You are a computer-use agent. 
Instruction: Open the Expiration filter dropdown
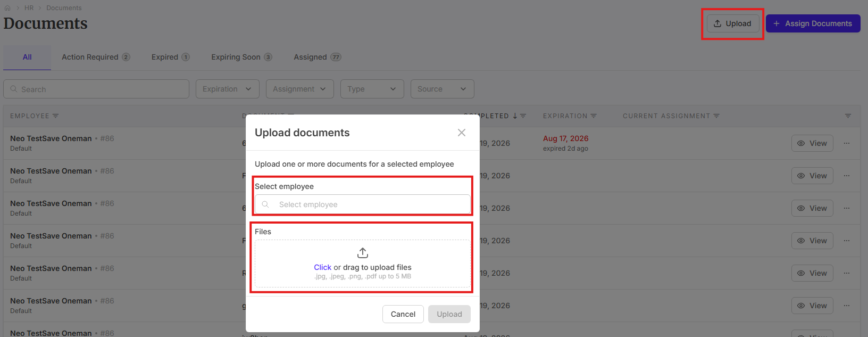(227, 89)
